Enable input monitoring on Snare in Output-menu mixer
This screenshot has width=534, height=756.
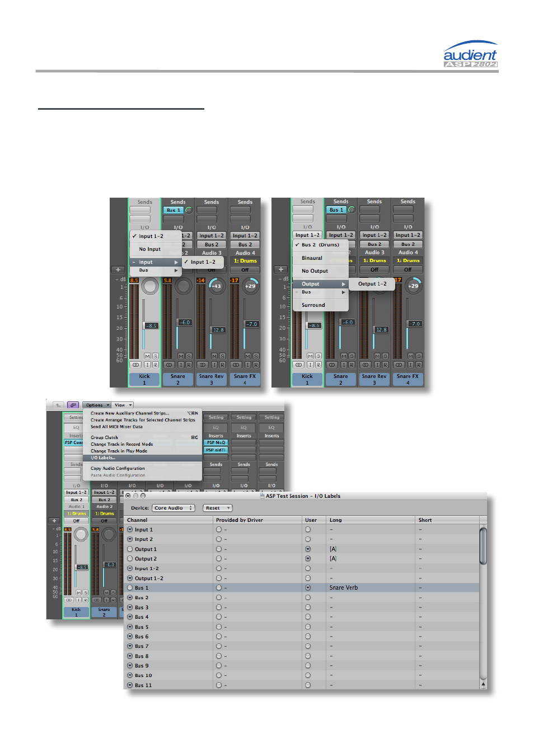[344, 365]
